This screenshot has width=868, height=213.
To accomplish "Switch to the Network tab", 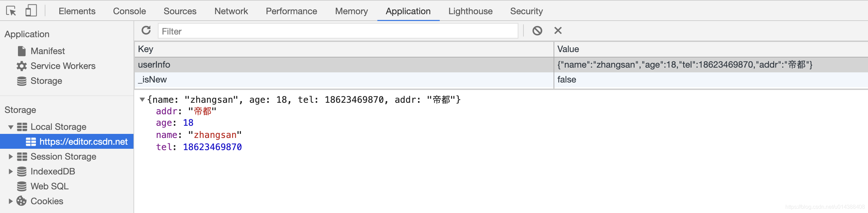I will click(231, 11).
